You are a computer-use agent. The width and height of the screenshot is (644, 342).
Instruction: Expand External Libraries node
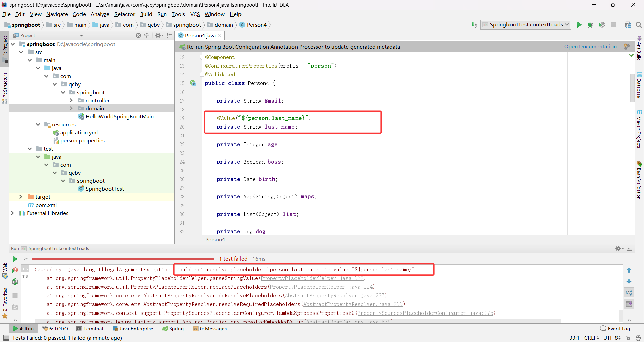coord(12,213)
